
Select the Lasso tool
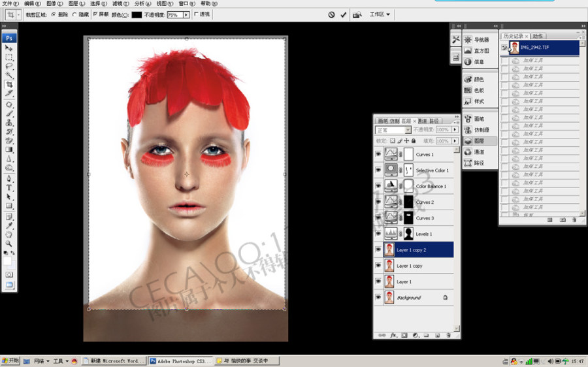(x=9, y=67)
